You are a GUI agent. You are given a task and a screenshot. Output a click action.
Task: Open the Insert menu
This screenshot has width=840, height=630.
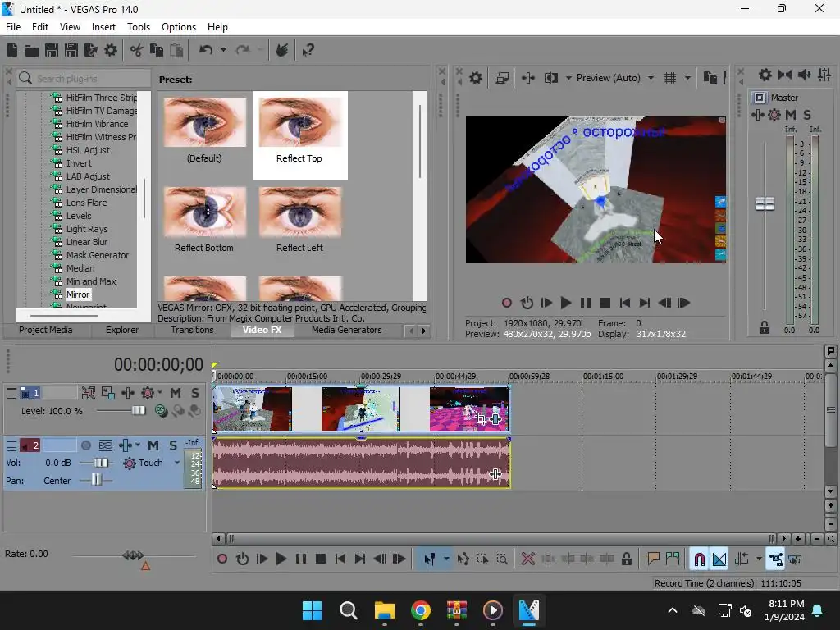(103, 27)
